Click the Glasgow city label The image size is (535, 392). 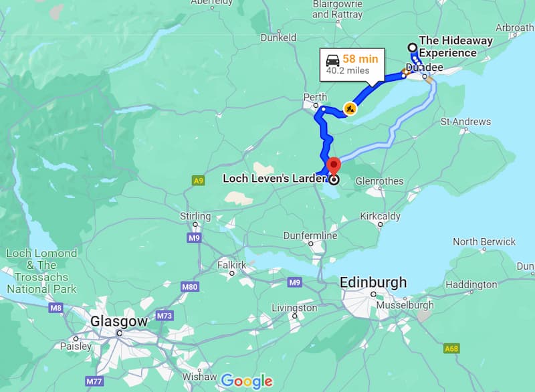(119, 321)
